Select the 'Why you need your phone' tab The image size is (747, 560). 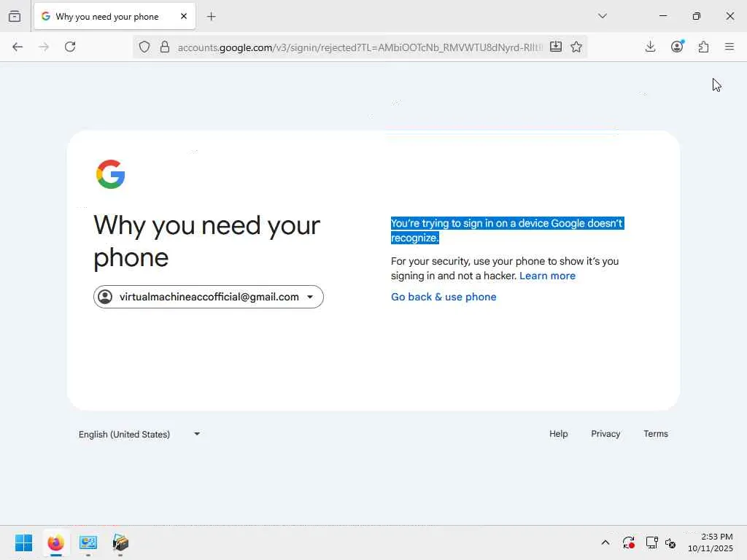[115, 16]
